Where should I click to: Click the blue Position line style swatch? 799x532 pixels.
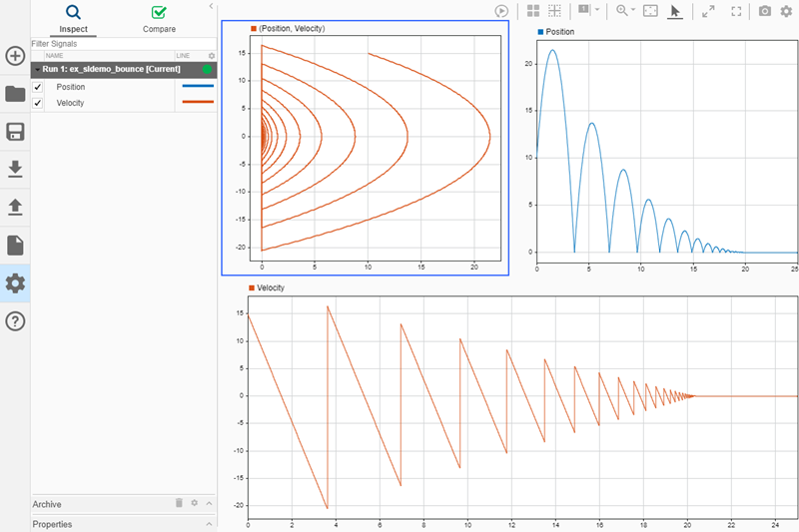tap(198, 86)
